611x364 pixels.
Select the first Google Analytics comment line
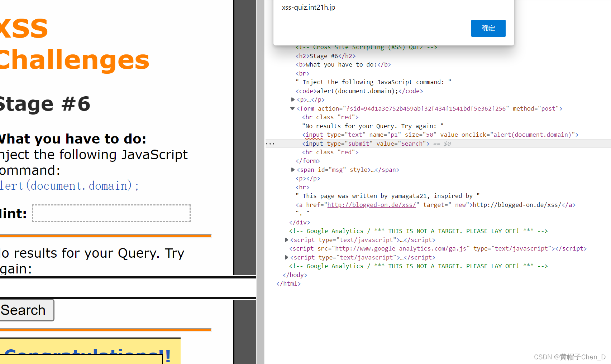point(419,231)
